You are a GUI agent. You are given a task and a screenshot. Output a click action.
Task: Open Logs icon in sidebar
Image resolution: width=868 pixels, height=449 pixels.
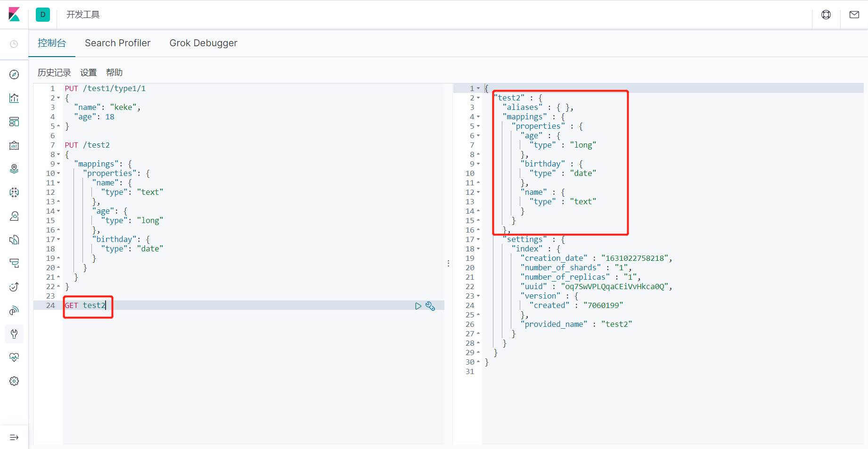[14, 240]
